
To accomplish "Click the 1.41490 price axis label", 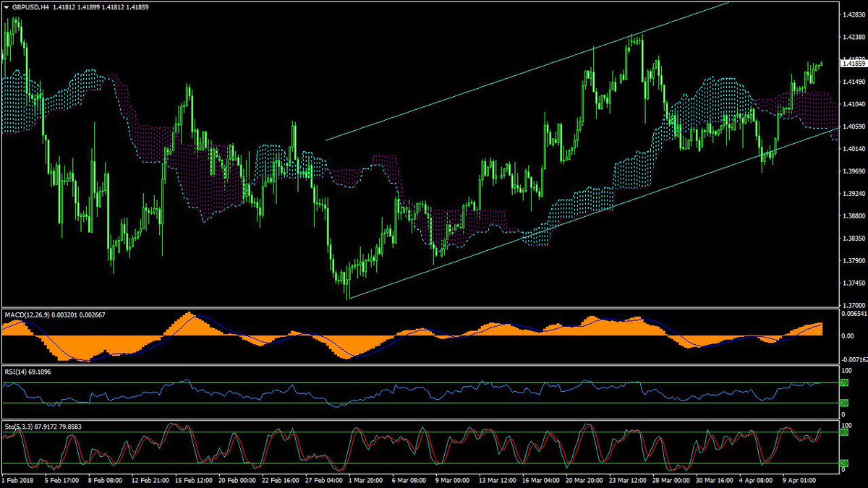I will coord(854,82).
